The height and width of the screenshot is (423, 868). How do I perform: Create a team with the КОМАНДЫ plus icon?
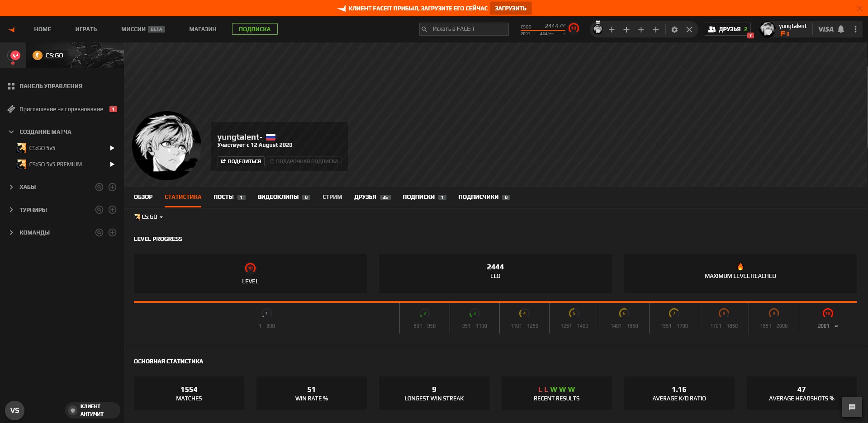[x=113, y=232]
